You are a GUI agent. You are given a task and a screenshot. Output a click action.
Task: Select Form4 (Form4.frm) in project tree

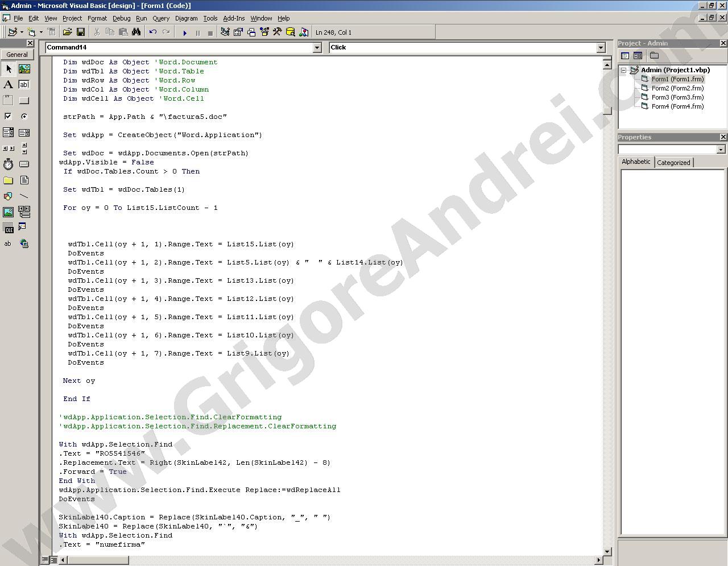point(677,106)
